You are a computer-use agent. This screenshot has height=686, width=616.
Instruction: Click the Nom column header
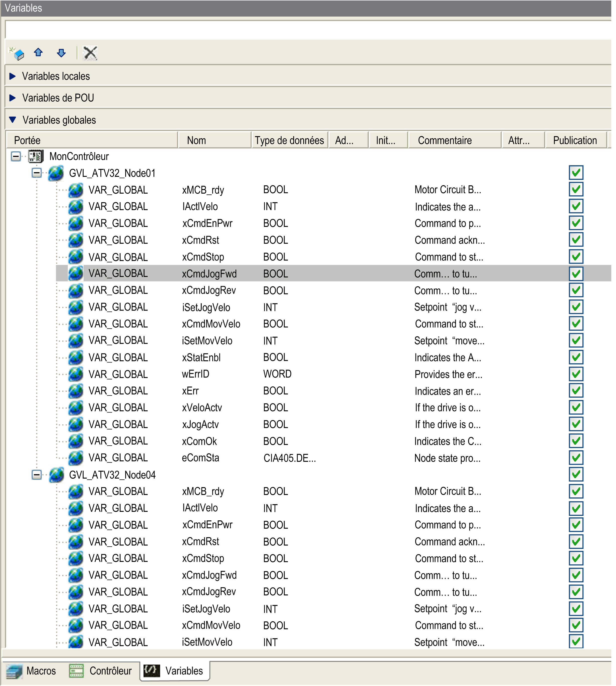tap(196, 140)
